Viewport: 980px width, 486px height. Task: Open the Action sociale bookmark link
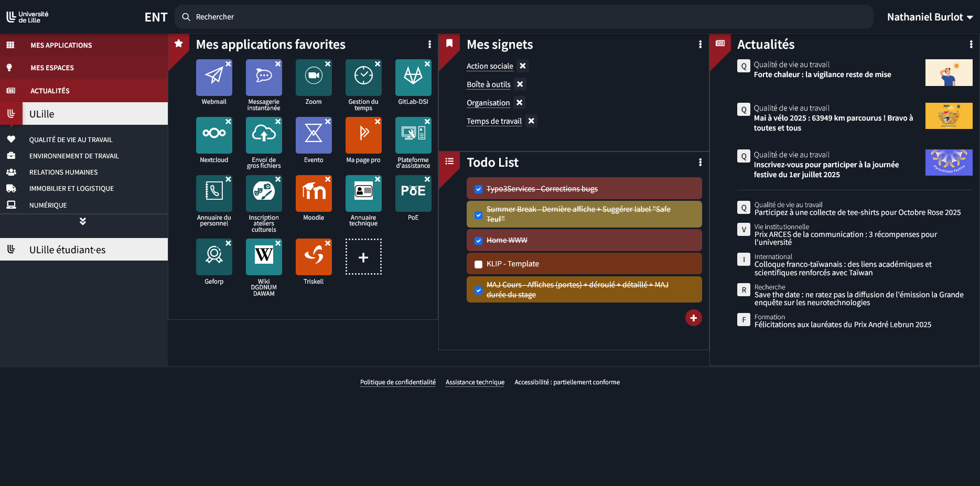pos(490,66)
